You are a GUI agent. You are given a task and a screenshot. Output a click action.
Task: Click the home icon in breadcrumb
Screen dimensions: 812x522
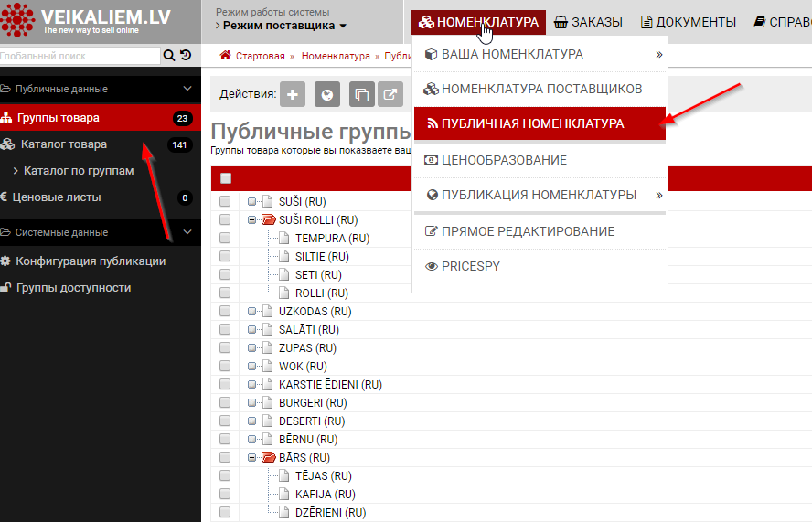[x=225, y=56]
